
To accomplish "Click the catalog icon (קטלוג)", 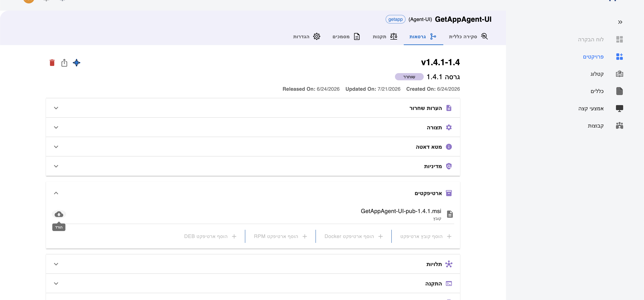I will coord(620,74).
